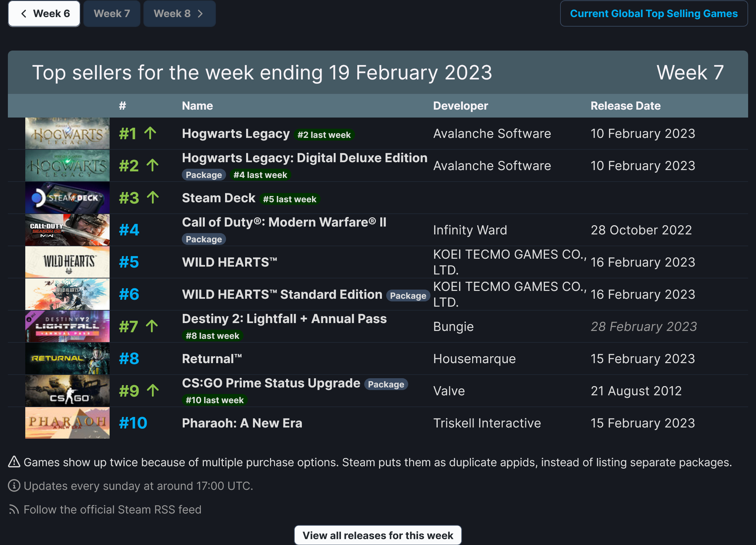The image size is (756, 545).
Task: Follow the official Steam RSS feed link
Action: [112, 509]
